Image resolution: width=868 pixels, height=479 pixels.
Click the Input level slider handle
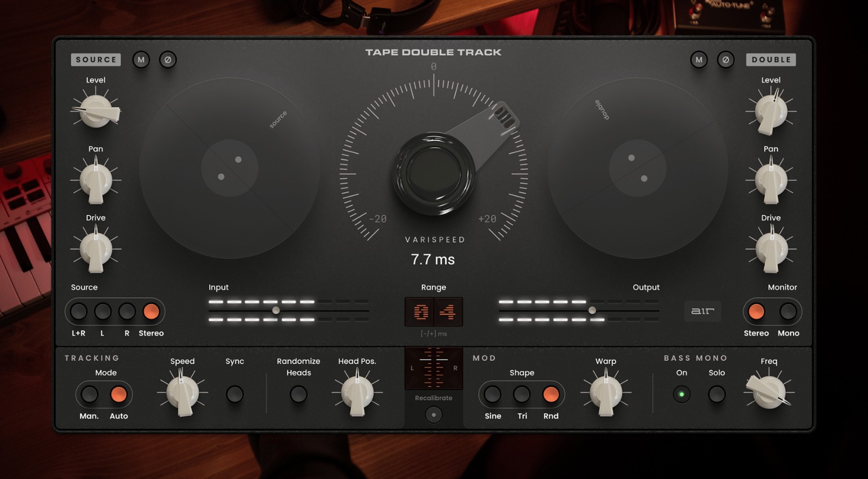276,311
